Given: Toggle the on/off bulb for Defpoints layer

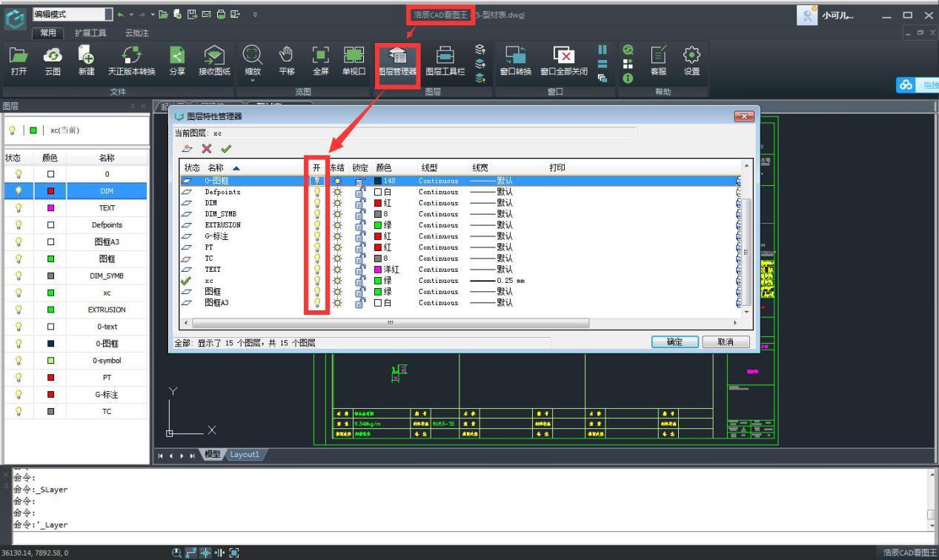Looking at the screenshot, I should [x=316, y=192].
